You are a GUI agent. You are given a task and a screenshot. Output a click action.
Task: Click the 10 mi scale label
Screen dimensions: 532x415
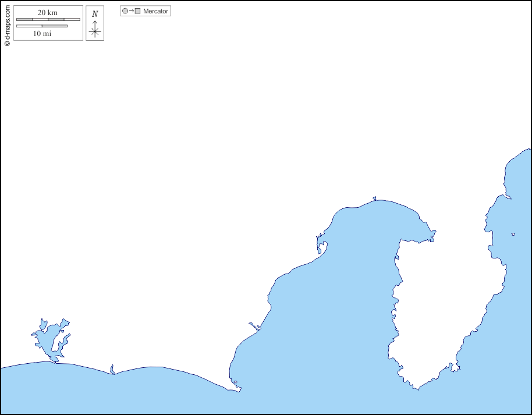click(42, 34)
